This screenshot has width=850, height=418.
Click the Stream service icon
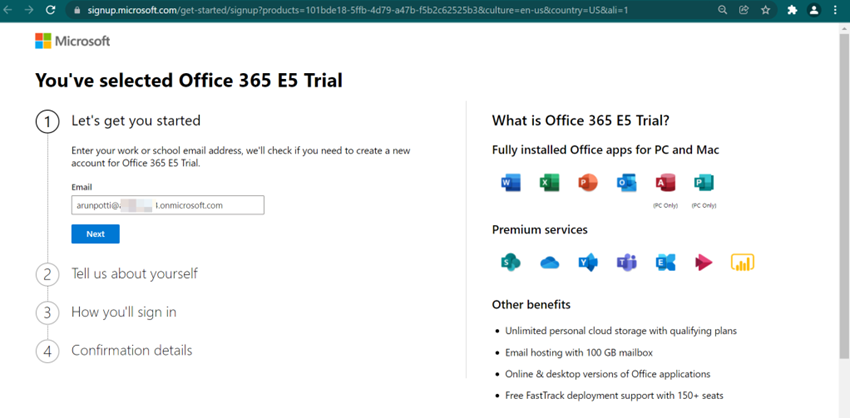point(704,263)
